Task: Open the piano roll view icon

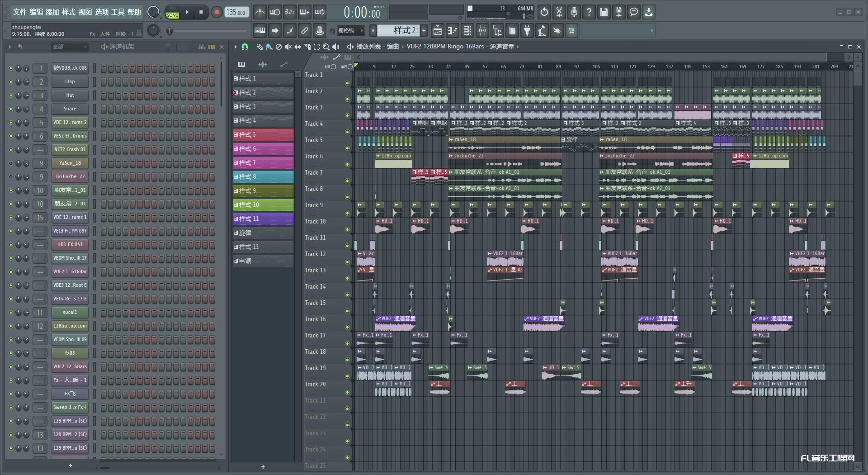Action: coord(453,31)
